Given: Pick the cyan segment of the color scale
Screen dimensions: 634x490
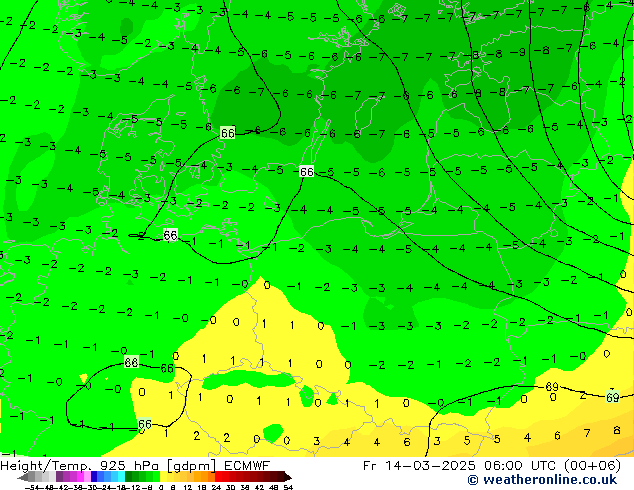Looking at the screenshot, I should pos(121,476).
